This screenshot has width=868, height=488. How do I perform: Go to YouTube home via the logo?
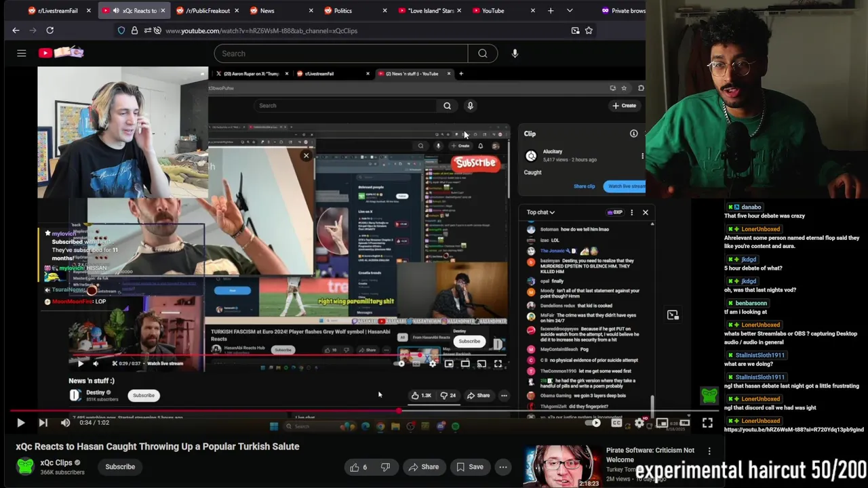click(x=61, y=53)
